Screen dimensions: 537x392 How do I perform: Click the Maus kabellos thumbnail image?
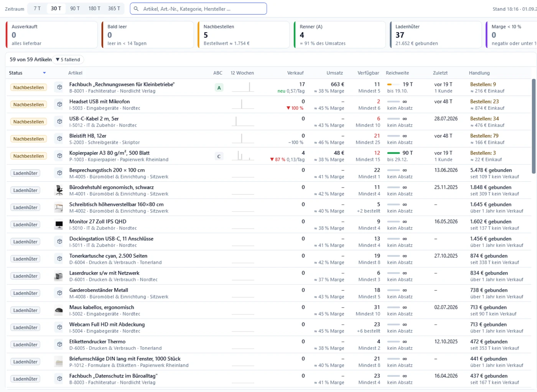(x=59, y=310)
